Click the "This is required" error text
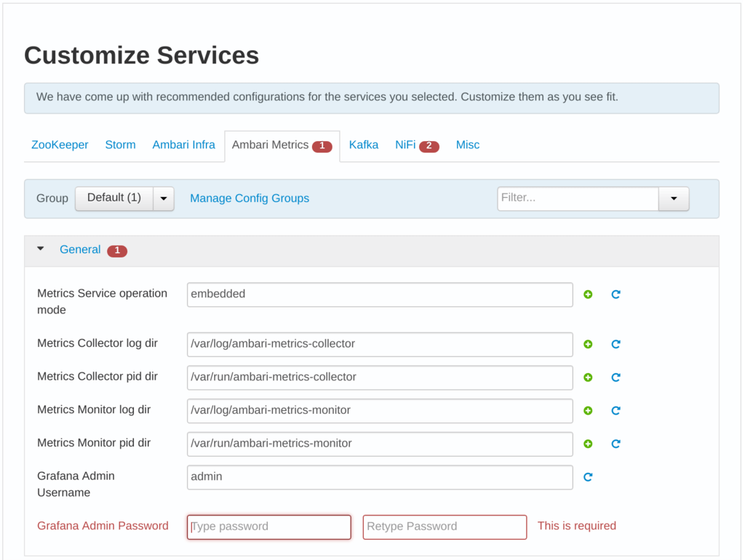Image resolution: width=745 pixels, height=560 pixels. (x=577, y=526)
